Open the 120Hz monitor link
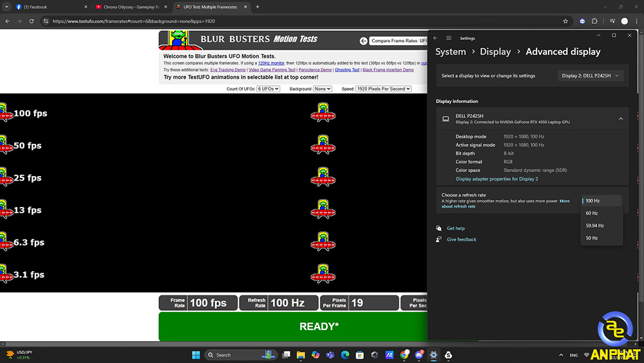Viewport: 644px width, 363px height. (x=271, y=63)
